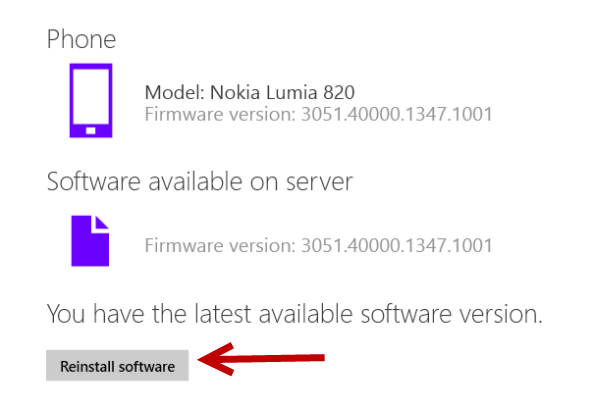Image resolution: width=600 pixels, height=403 pixels.
Task: Click the phone's Firmware version line
Action: (x=318, y=114)
